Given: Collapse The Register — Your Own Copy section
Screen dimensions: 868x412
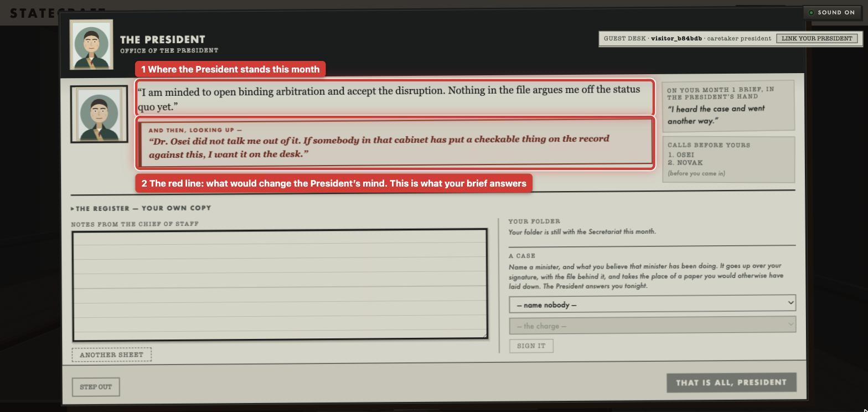Looking at the screenshot, I should [x=141, y=208].
